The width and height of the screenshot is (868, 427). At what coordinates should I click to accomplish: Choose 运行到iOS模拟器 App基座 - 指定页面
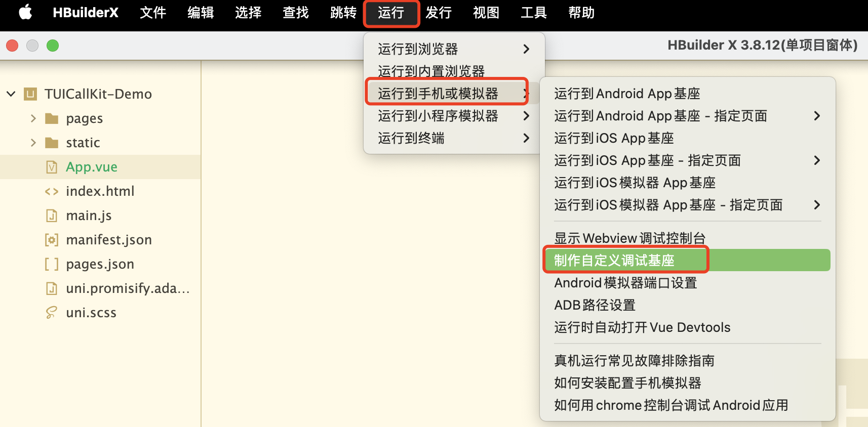tap(688, 205)
